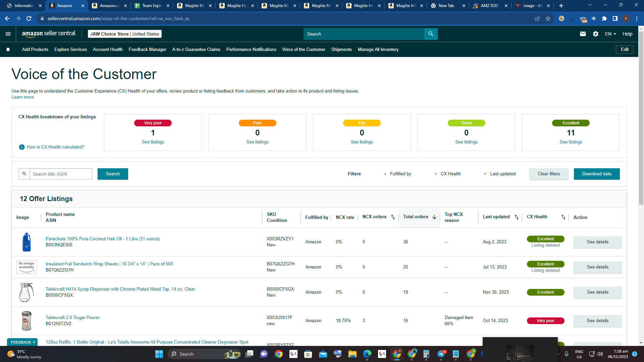
Task: Open A-to-z Guarantee Claims
Action: [196, 50]
